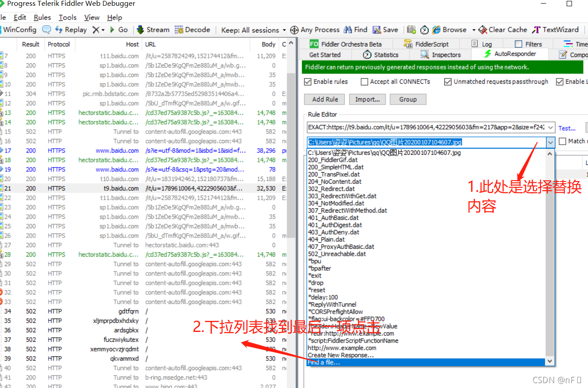Viewport: 588px width, 388px height.
Task: Click the Replay icon in the toolbar
Action: [x=59, y=30]
